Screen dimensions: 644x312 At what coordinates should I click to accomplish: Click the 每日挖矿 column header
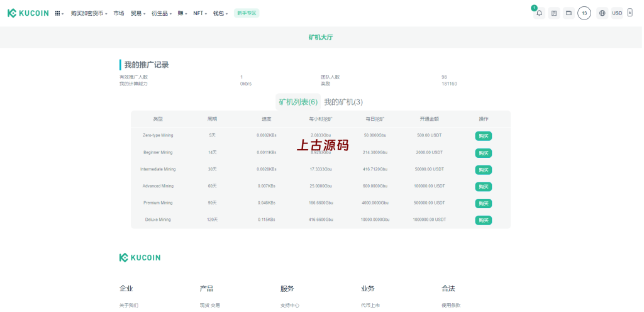(375, 119)
